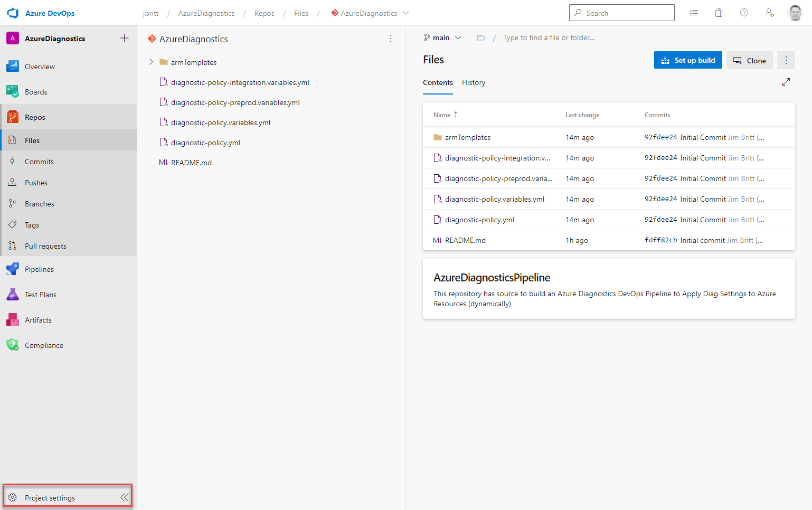Open Tags under Repos
Viewport: 812px width, 510px height.
tap(68, 225)
